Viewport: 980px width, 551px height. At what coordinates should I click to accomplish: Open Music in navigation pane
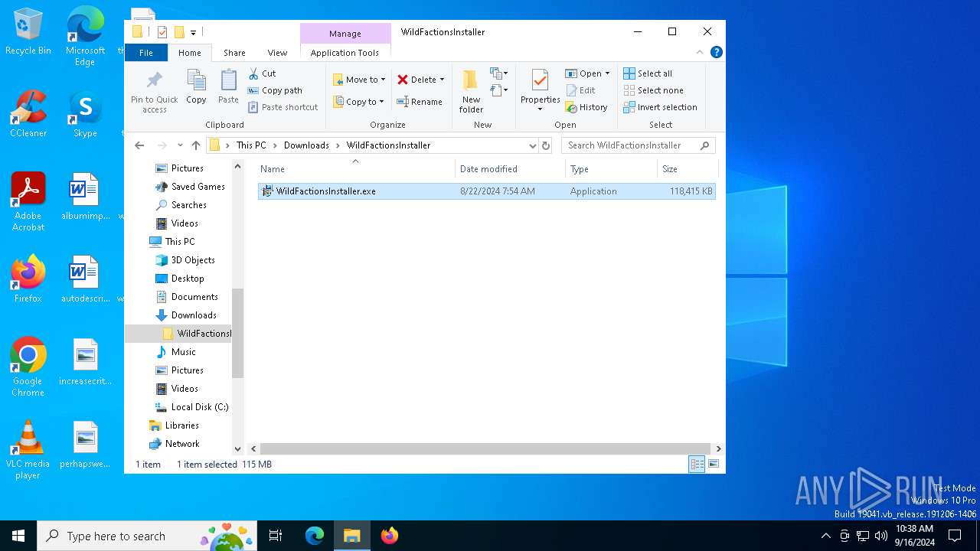pyautogui.click(x=183, y=352)
